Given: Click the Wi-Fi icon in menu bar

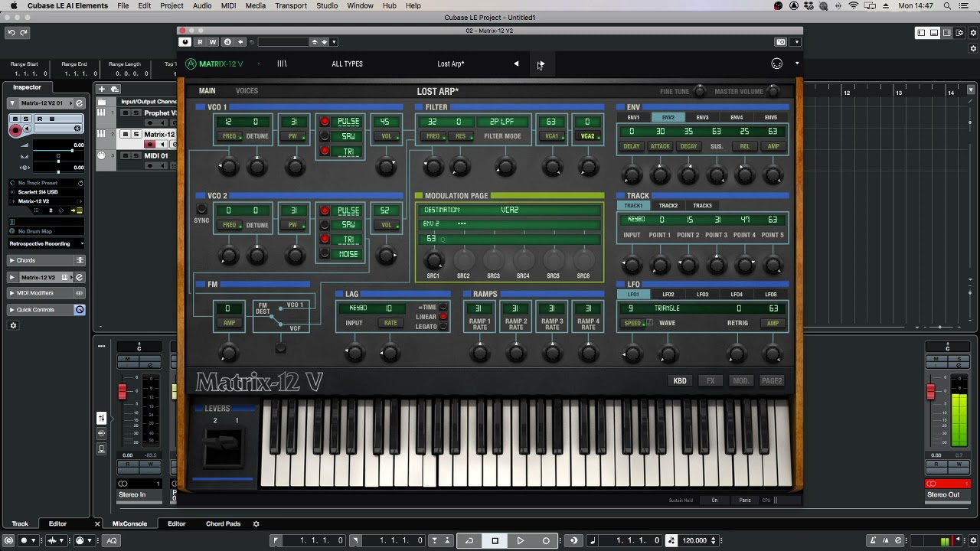Looking at the screenshot, I should pos(854,5).
